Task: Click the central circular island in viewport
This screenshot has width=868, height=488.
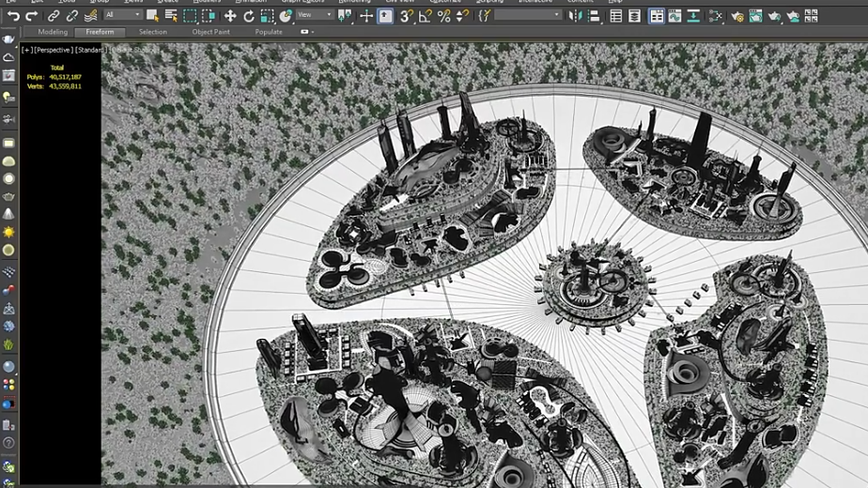Action: pyautogui.click(x=593, y=282)
